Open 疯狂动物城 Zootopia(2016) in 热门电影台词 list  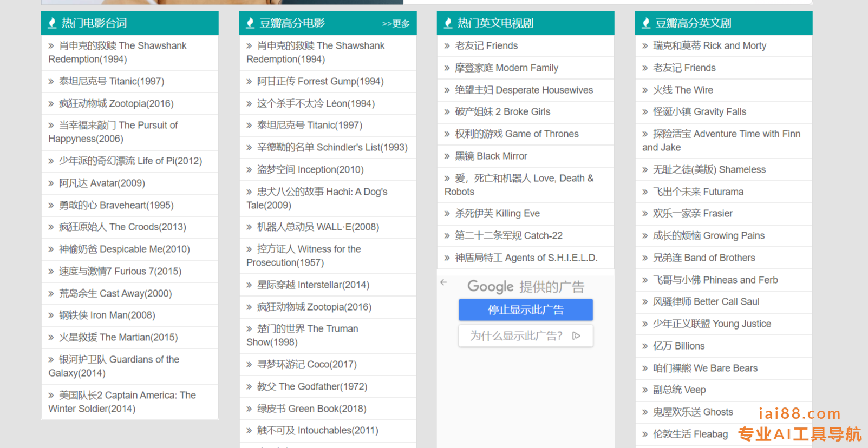(116, 103)
